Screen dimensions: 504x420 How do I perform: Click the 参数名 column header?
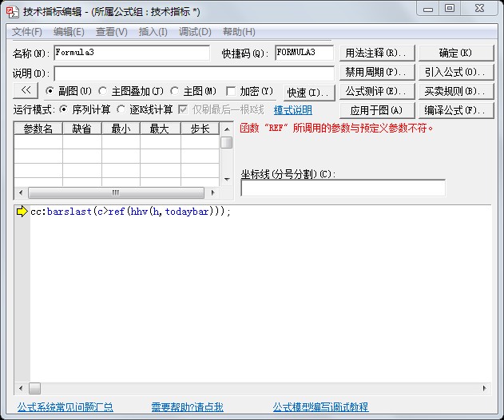38,129
